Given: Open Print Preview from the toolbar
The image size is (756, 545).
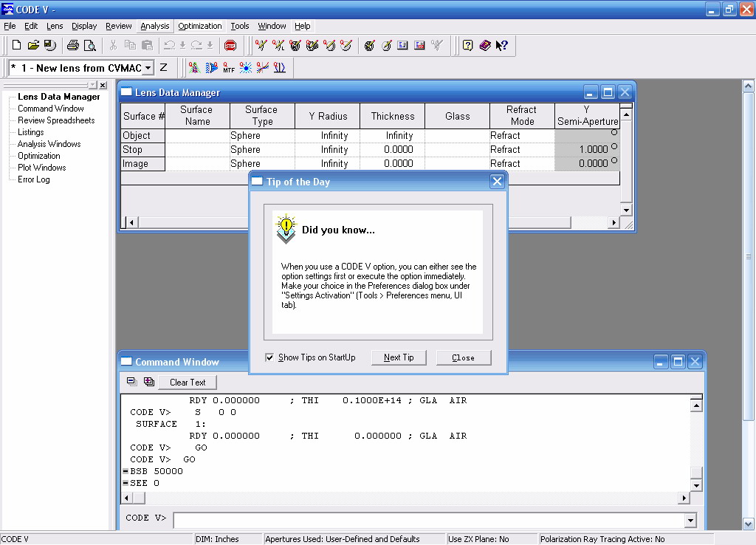Looking at the screenshot, I should [89, 45].
